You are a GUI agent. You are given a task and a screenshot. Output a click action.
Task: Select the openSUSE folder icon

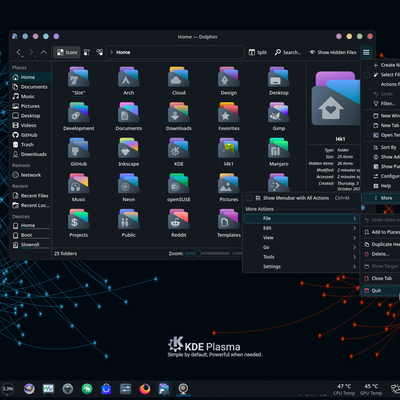pos(179,184)
